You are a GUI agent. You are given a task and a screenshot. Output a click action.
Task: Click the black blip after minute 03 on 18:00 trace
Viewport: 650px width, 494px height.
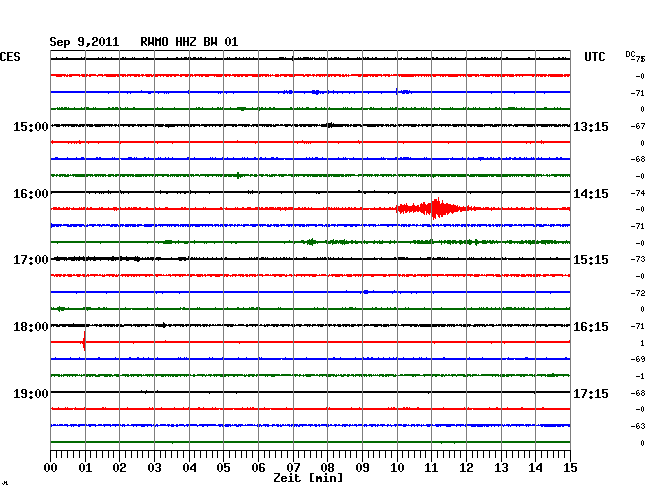[x=164, y=325]
